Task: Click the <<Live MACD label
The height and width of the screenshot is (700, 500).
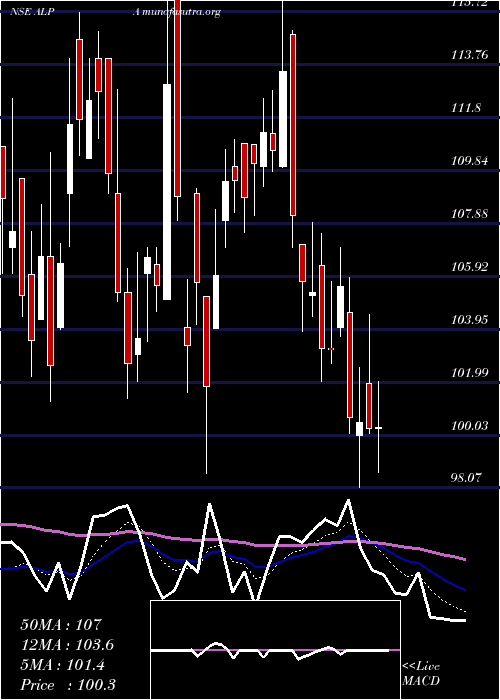Action: pos(421,674)
